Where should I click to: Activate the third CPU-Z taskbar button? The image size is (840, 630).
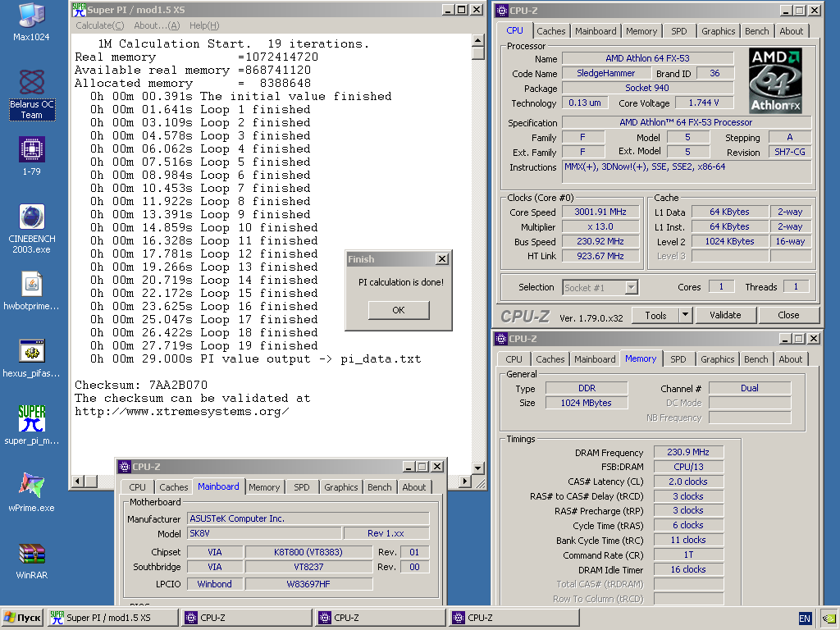coord(514,618)
